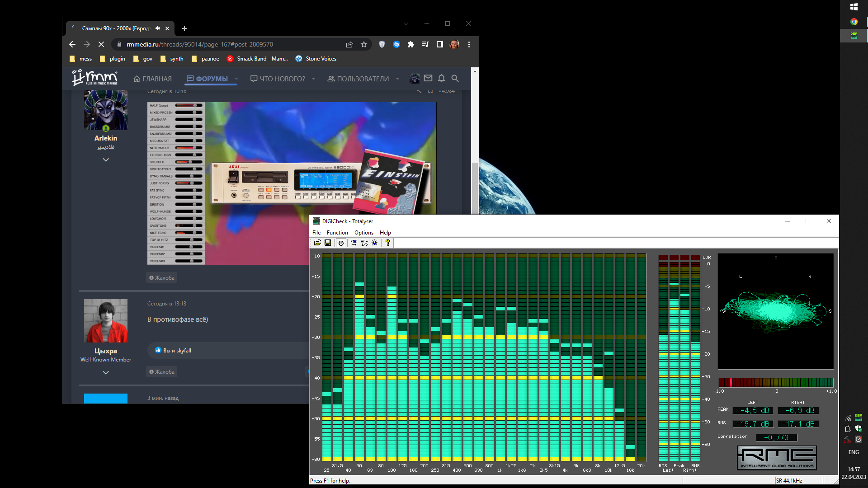This screenshot has width=868, height=488.
Task: Expand the ФОРУМЫ dropdown arrow
Action: pos(236,79)
